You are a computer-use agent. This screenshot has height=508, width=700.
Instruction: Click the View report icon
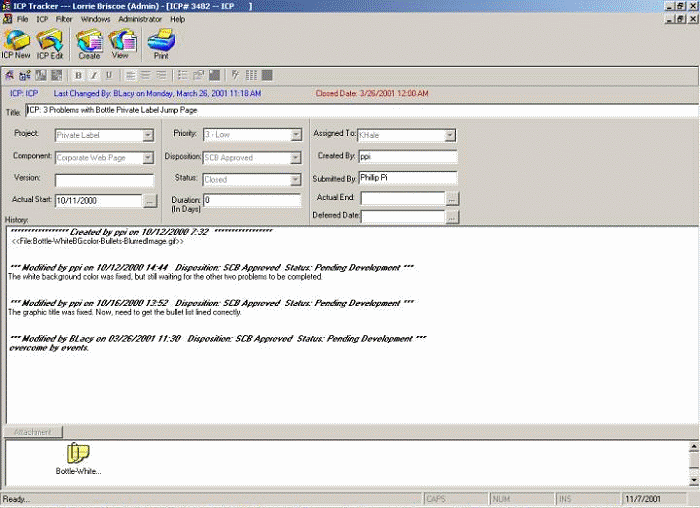click(x=121, y=42)
